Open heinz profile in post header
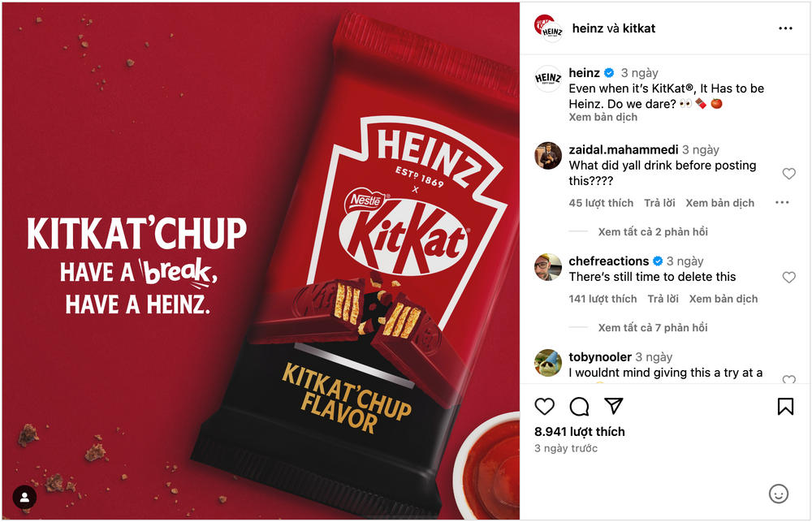This screenshot has height=522, width=812. [x=587, y=28]
